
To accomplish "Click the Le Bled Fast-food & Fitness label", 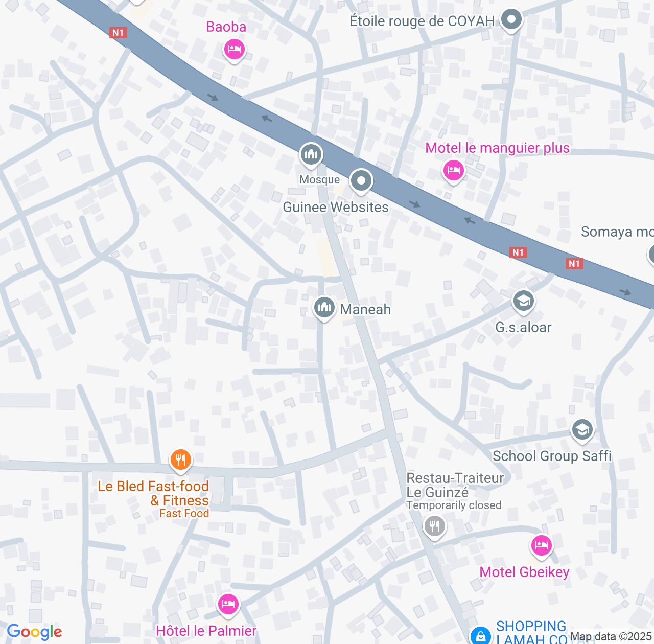I will point(153,493).
